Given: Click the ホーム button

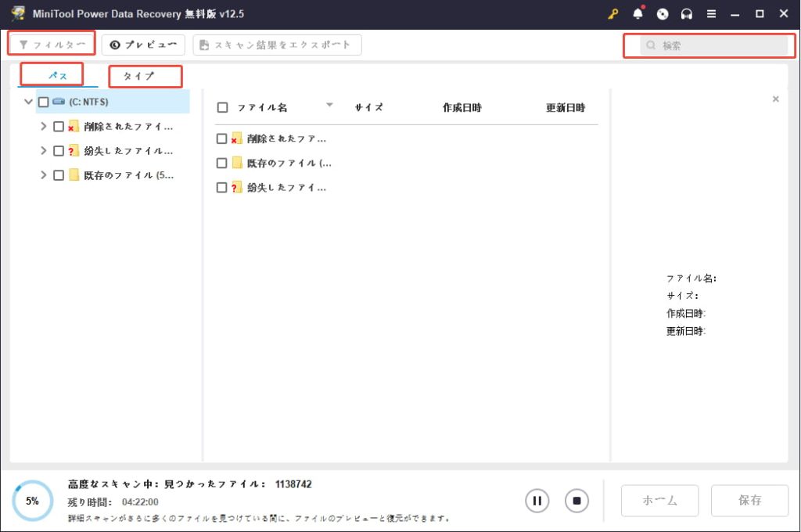Looking at the screenshot, I should pyautogui.click(x=659, y=501).
